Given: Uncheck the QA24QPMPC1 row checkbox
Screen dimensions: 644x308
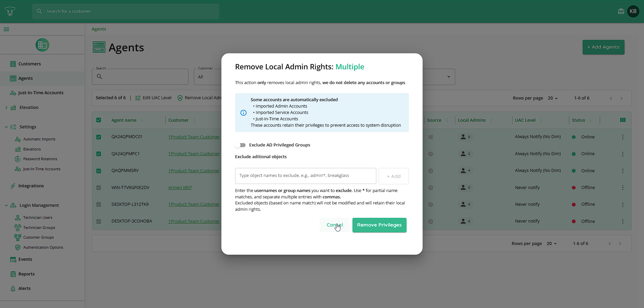Looking at the screenshot, I should 99,154.
